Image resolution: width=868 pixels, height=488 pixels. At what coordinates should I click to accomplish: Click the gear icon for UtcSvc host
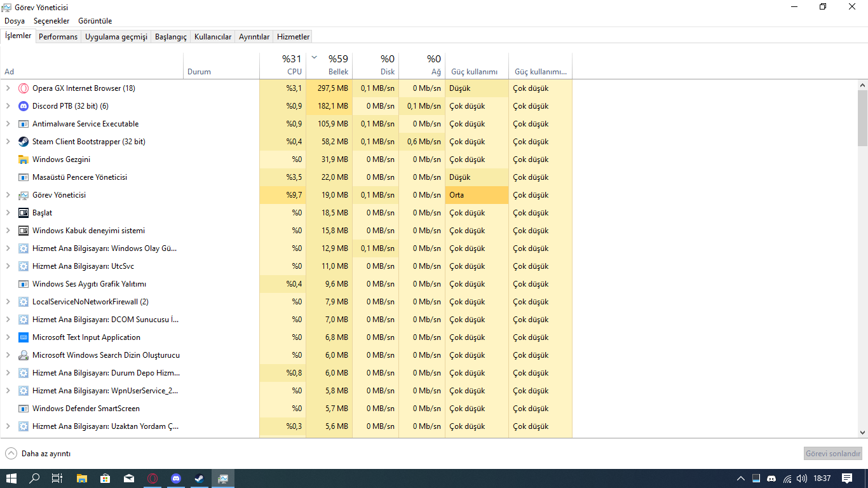coord(24,266)
